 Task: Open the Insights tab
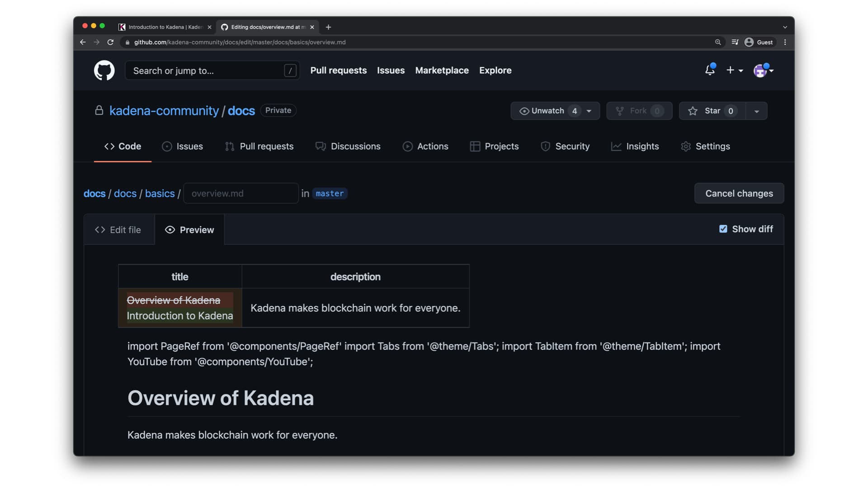[635, 146]
